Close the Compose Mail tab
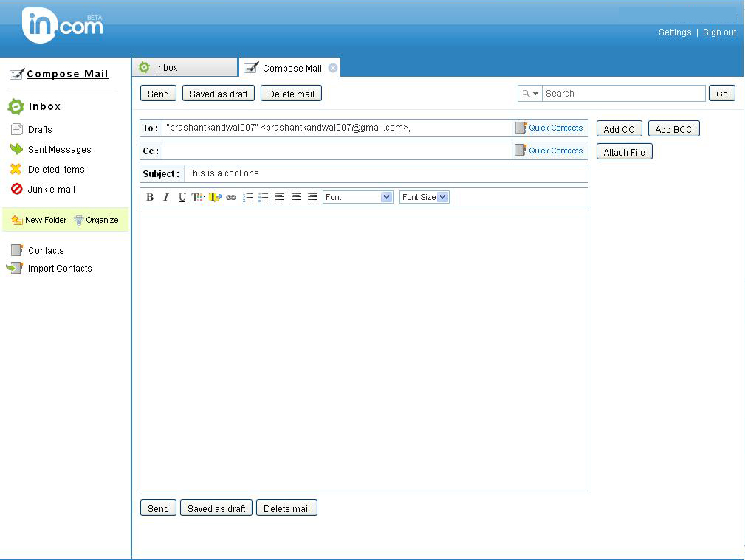 click(x=333, y=68)
